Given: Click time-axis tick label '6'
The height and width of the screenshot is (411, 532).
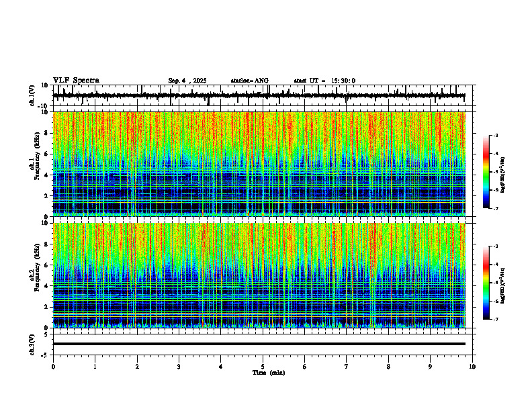Looking at the screenshot, I should tap(305, 367).
